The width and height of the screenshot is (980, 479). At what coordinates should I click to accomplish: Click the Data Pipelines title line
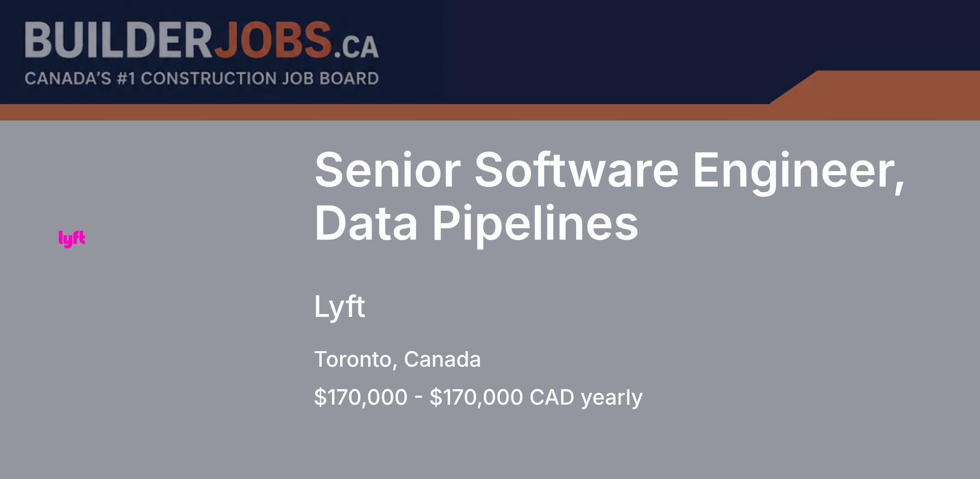pyautogui.click(x=476, y=223)
